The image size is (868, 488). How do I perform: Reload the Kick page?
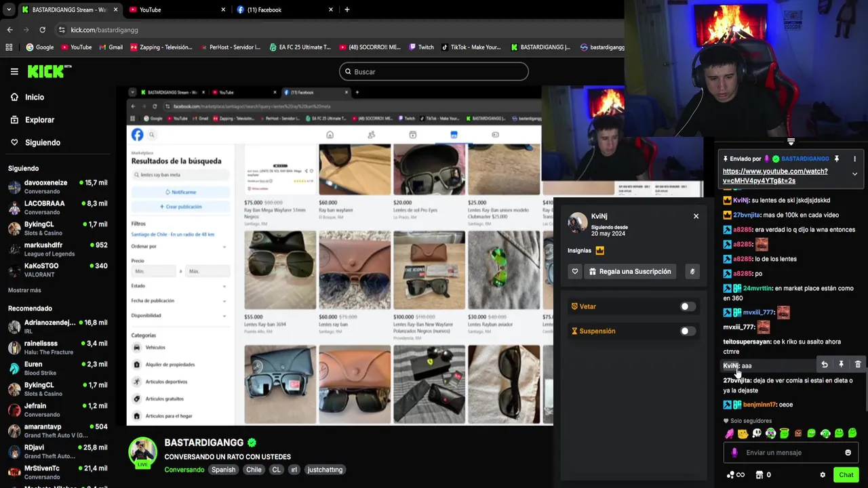point(42,30)
